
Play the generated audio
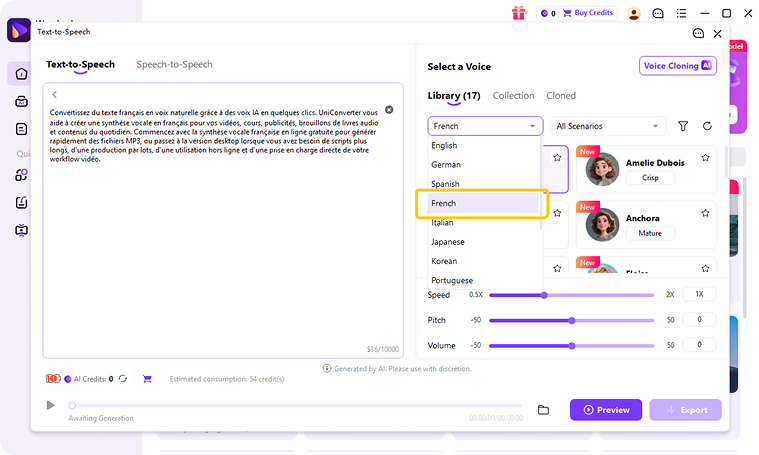[50, 405]
